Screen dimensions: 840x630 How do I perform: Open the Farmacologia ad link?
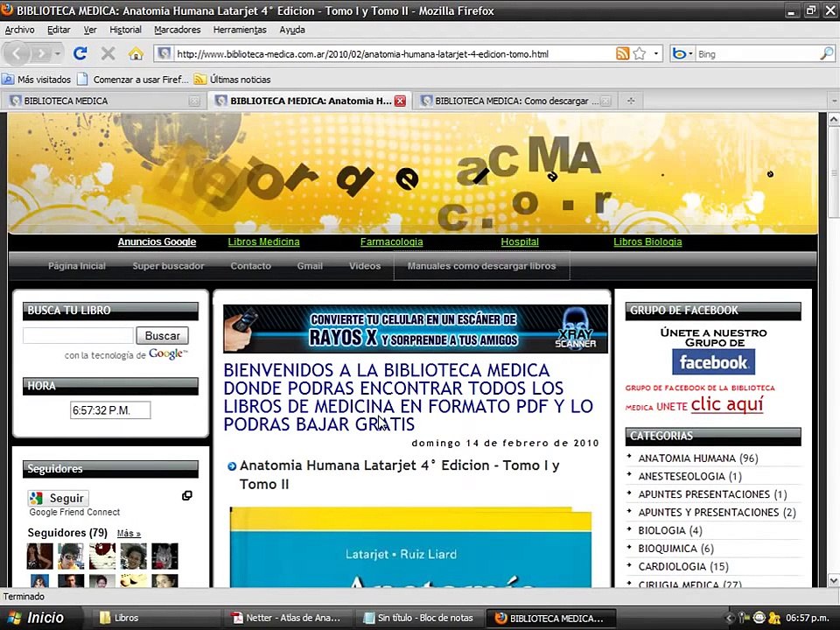coord(392,241)
